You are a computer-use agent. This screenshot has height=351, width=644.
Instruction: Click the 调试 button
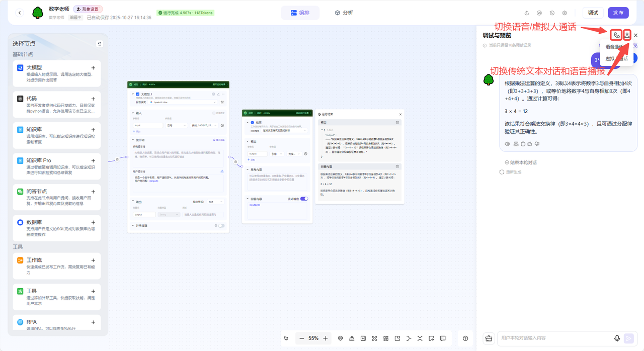point(593,13)
